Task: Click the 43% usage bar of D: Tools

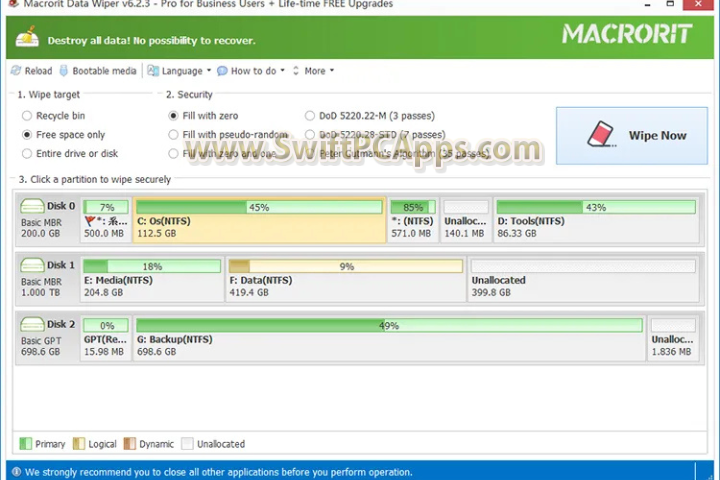Action: click(596, 207)
